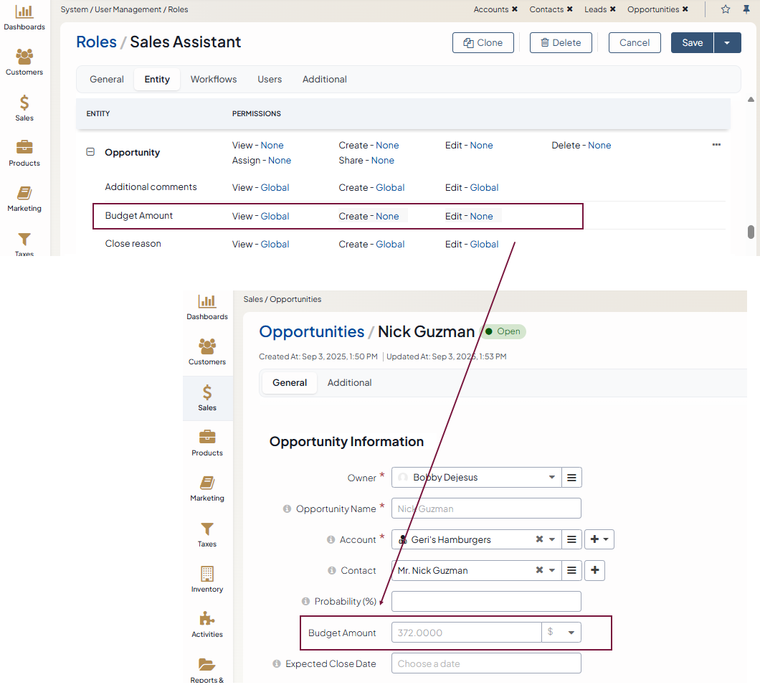Collapse the Opportunity entity row

click(90, 152)
